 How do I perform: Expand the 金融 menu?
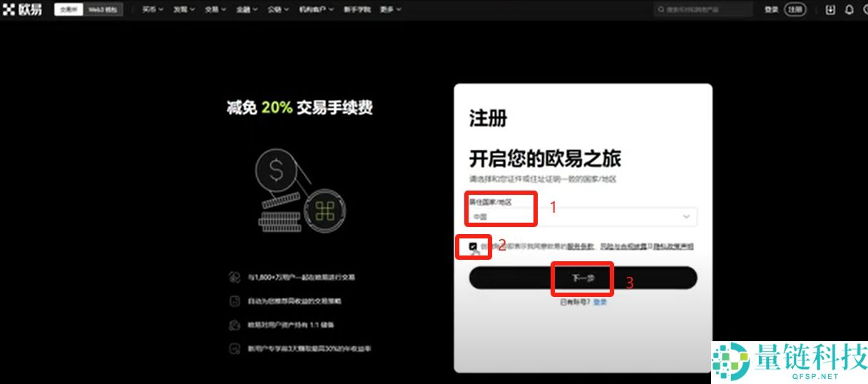247,10
